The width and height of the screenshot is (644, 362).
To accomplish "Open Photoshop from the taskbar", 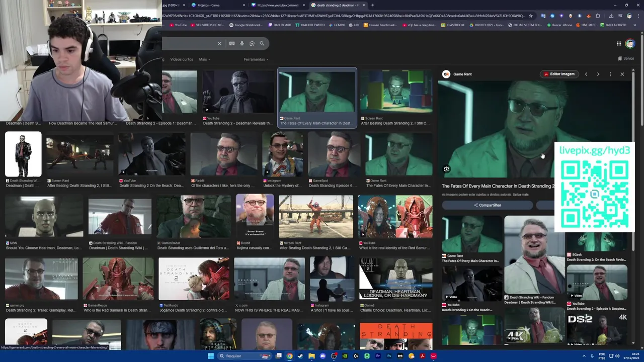I will 389,356.
